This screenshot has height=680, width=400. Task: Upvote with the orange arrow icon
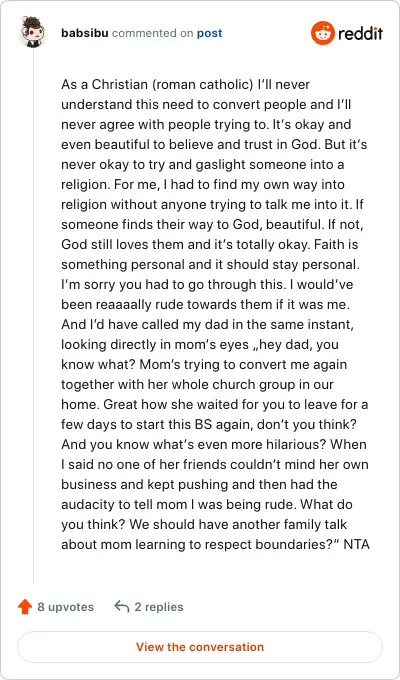click(25, 607)
